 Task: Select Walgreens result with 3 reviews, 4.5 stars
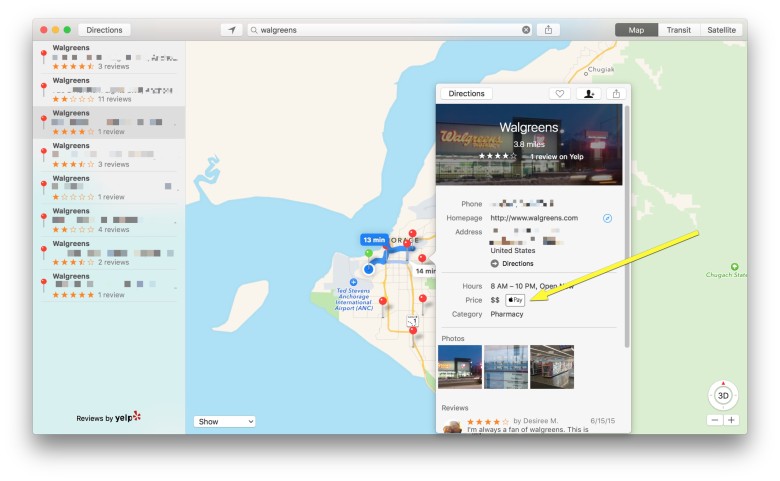point(108,57)
